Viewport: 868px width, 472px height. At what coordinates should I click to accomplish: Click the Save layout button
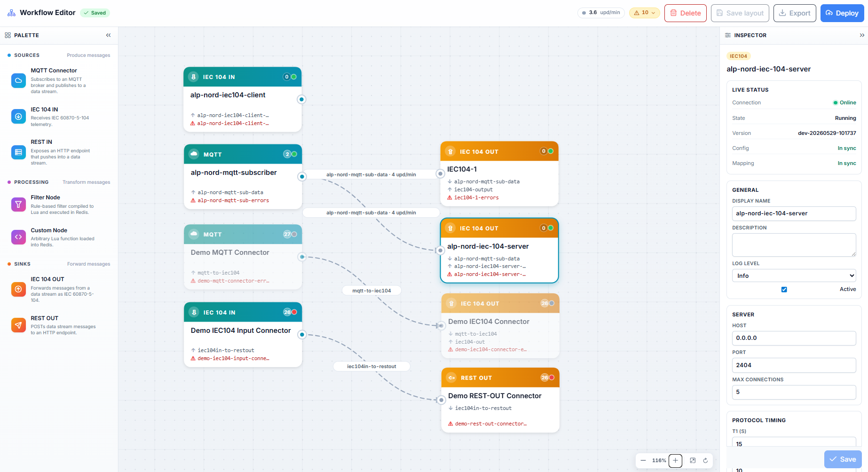pyautogui.click(x=740, y=13)
